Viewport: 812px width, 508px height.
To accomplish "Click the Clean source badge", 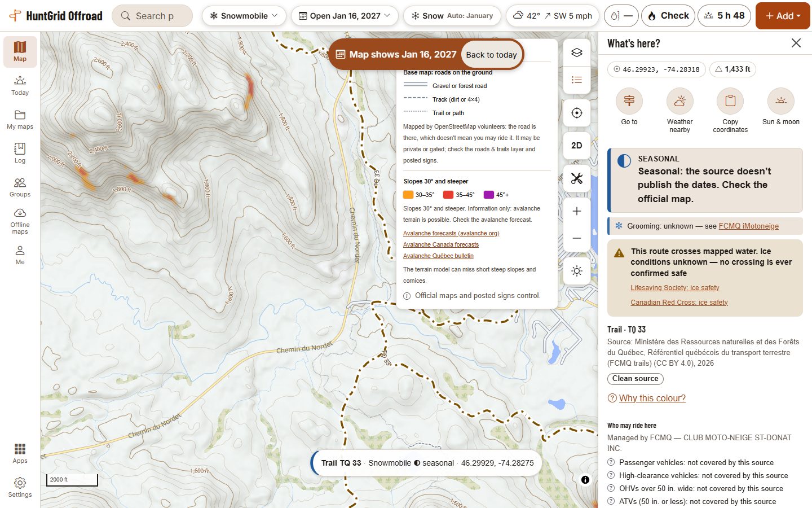I will pos(636,379).
